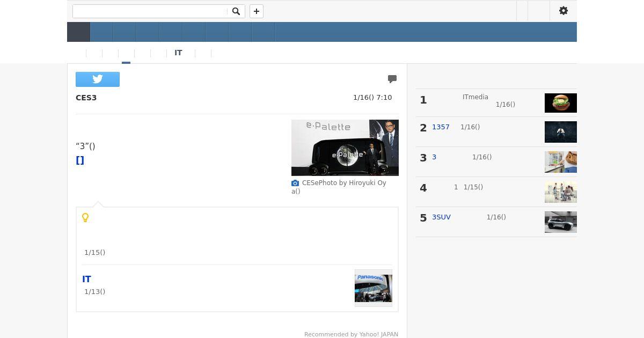Image resolution: width=644 pixels, height=338 pixels.
Task: Open the CES3 article headline
Action: pos(86,98)
